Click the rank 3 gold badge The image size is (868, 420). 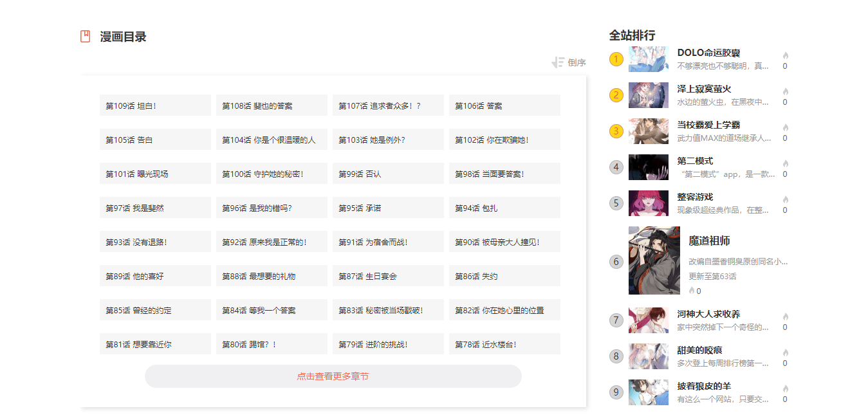[x=616, y=131]
